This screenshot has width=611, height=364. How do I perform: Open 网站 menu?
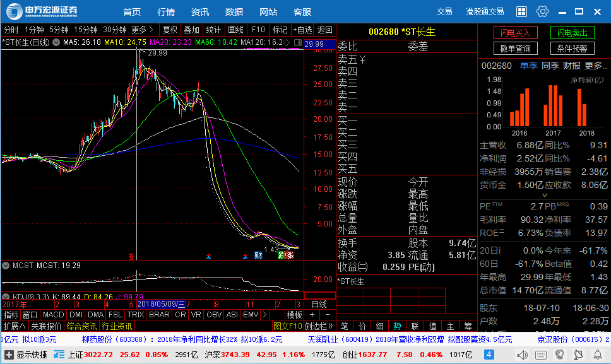coord(268,12)
